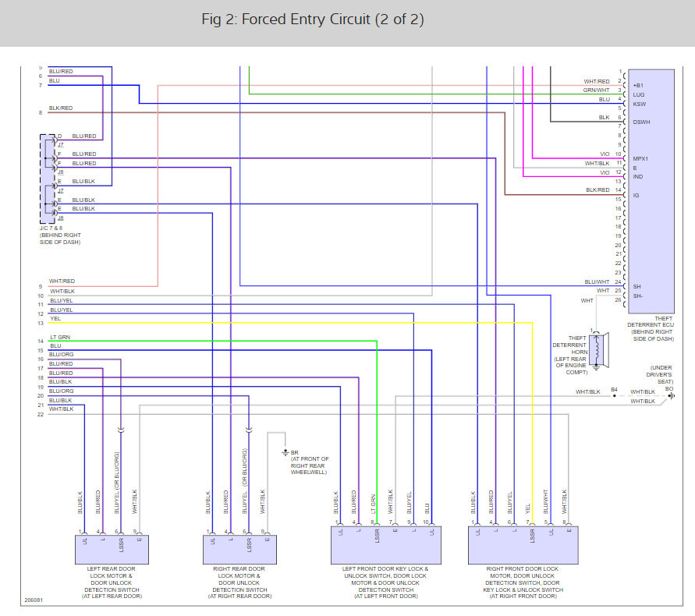Image resolution: width=695 pixels, height=616 pixels.
Task: Click the theft deterrent horn symbol
Action: coord(599,349)
